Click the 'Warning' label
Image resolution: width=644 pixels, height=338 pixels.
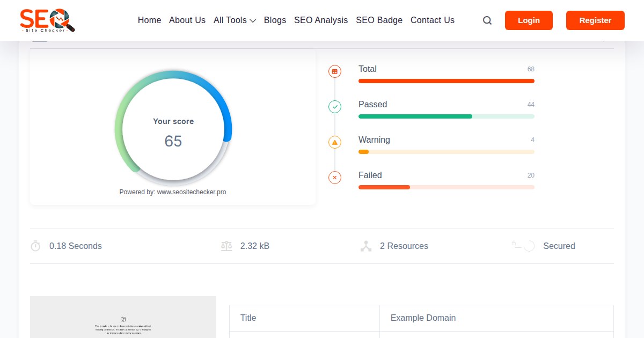tap(374, 139)
